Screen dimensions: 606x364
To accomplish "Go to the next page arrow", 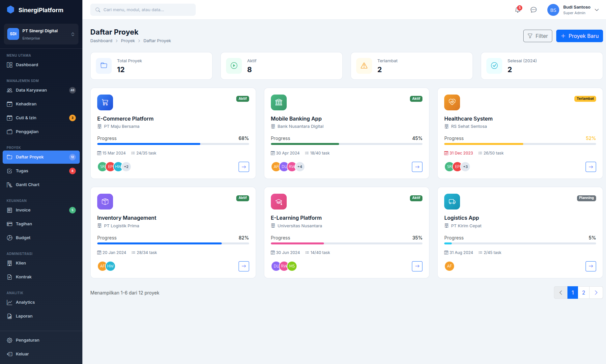I will (596, 293).
